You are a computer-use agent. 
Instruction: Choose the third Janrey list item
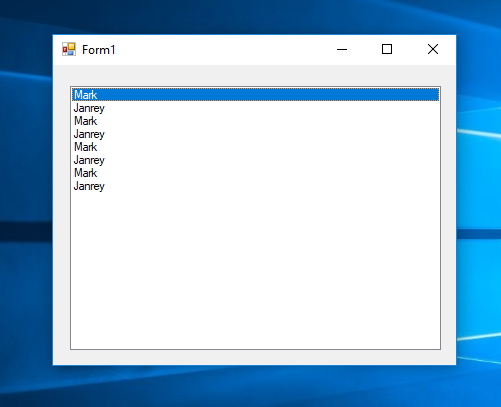click(x=255, y=160)
